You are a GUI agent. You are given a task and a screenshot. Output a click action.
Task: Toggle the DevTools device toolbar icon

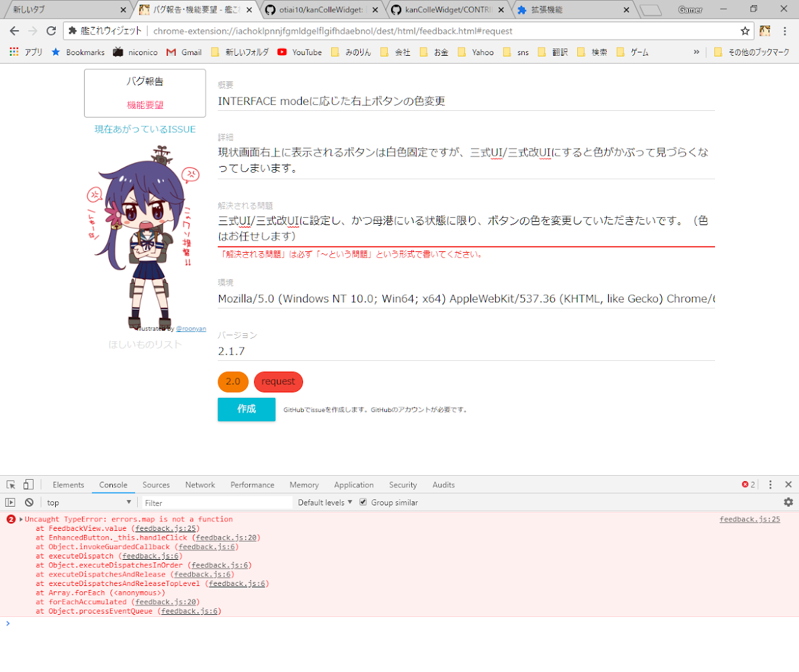click(28, 485)
